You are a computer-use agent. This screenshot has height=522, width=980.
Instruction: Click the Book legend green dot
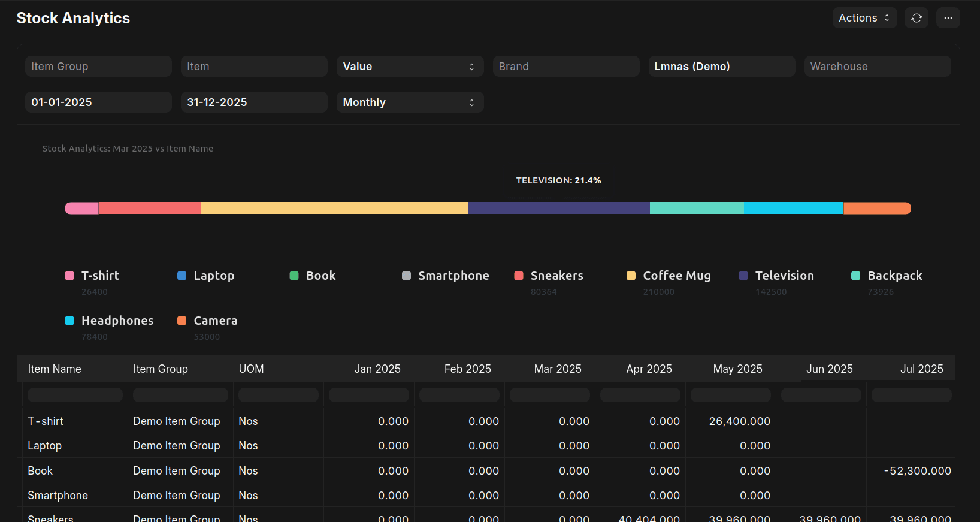tap(294, 276)
